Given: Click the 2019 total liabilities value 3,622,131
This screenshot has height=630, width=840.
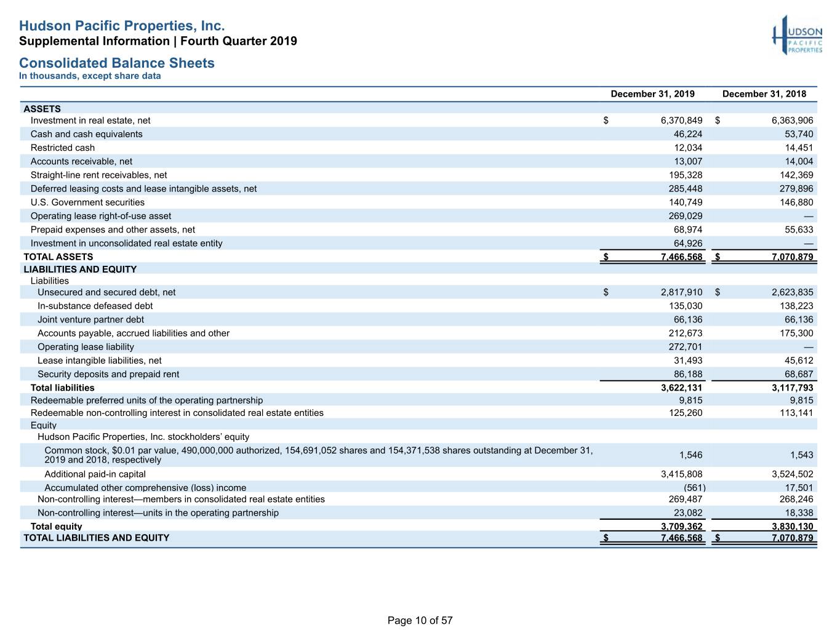Looking at the screenshot, I should pos(681,388).
